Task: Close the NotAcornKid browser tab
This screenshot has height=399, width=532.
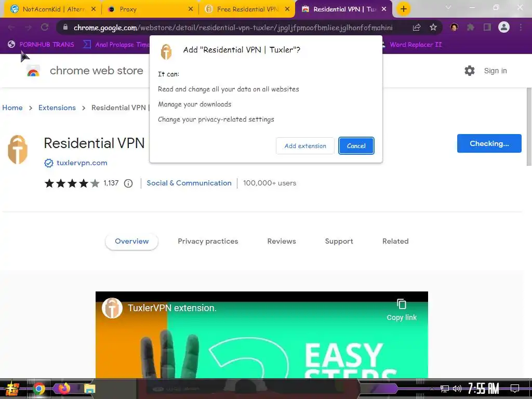Action: pyautogui.click(x=94, y=9)
